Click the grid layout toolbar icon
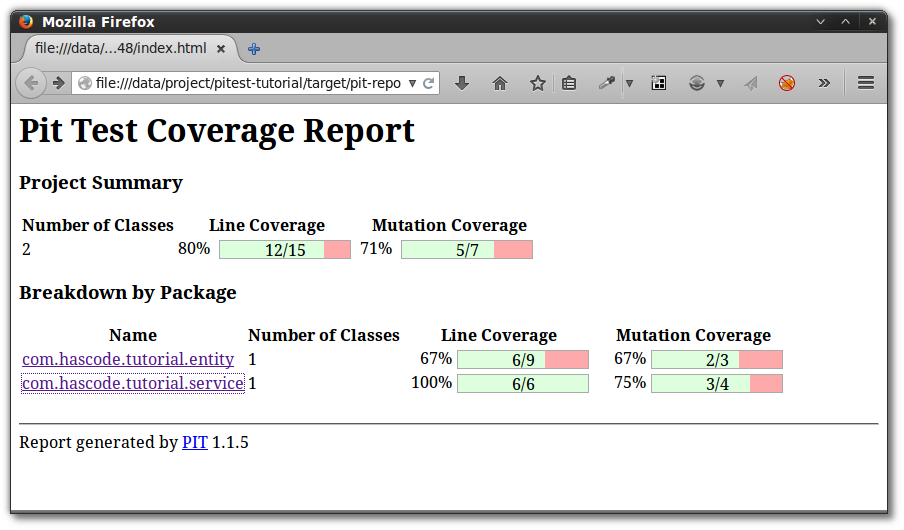904x530 pixels. tap(658, 83)
